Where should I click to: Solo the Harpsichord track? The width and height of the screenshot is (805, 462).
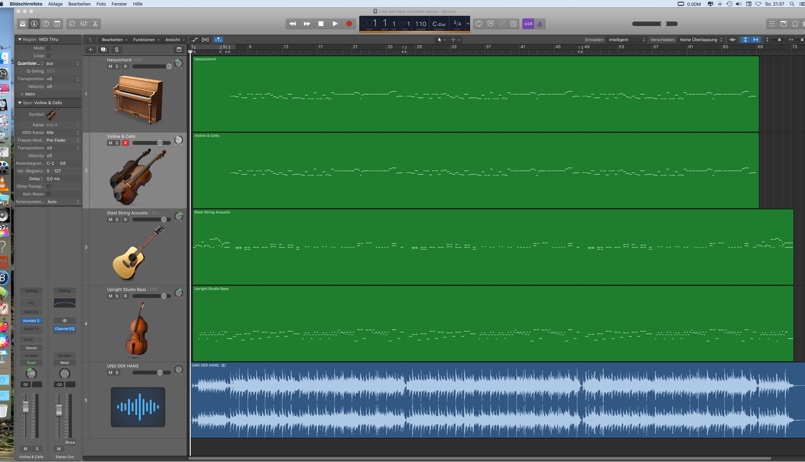pyautogui.click(x=117, y=66)
